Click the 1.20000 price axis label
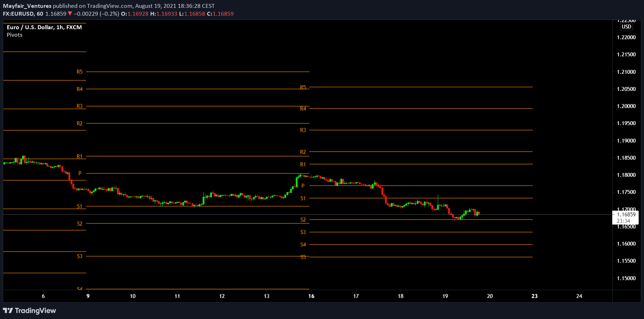 [626, 106]
